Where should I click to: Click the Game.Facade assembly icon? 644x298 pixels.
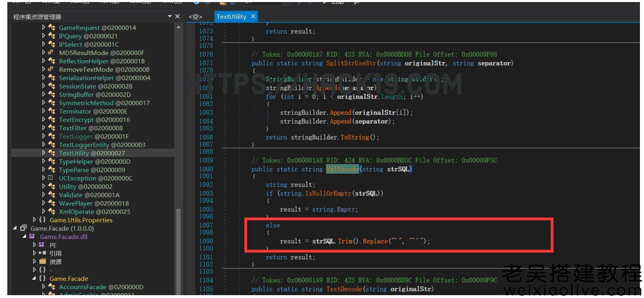pyautogui.click(x=24, y=228)
